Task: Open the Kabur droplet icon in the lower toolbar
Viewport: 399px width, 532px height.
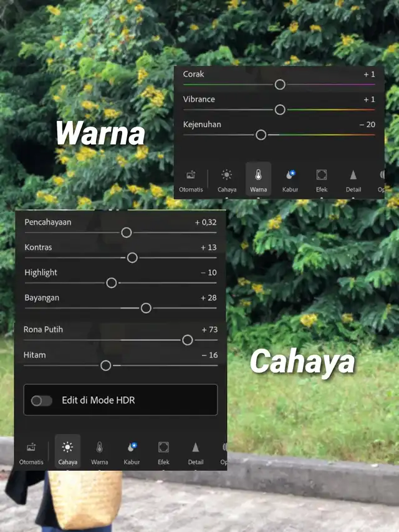Action: 132,452
